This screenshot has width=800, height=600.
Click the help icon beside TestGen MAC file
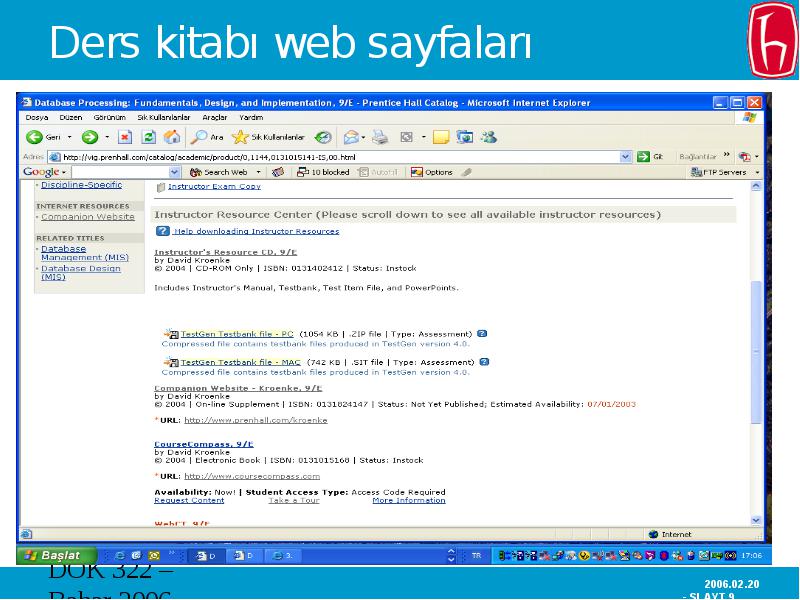click(x=484, y=362)
